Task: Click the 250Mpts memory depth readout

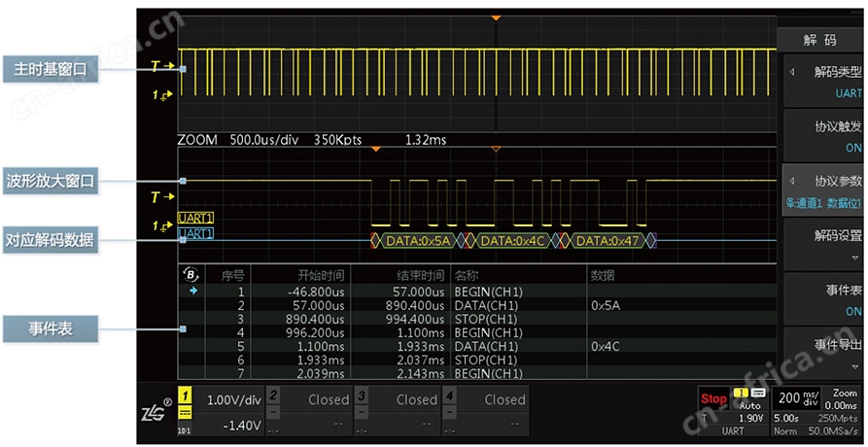Action: [x=838, y=418]
